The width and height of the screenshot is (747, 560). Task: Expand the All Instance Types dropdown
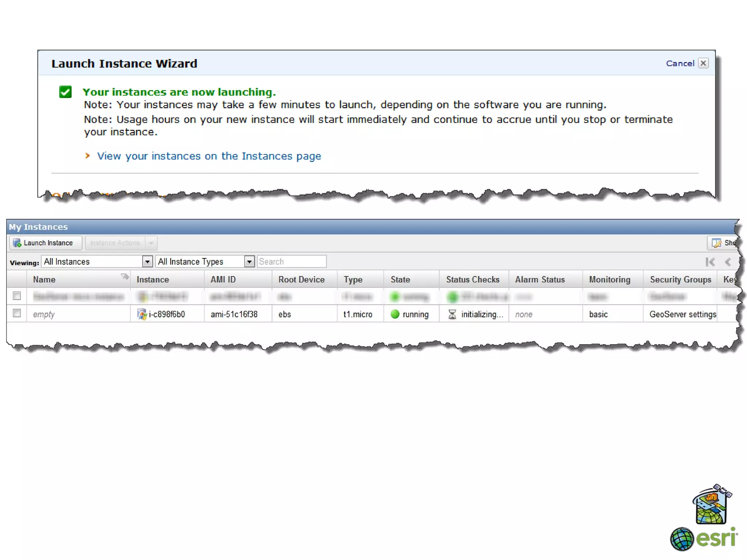249,261
